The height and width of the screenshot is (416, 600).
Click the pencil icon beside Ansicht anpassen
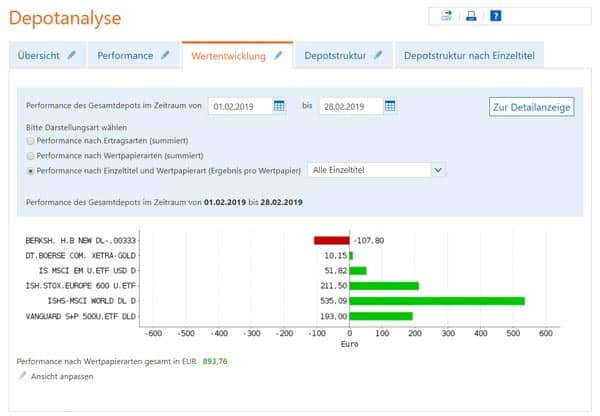pos(23,375)
